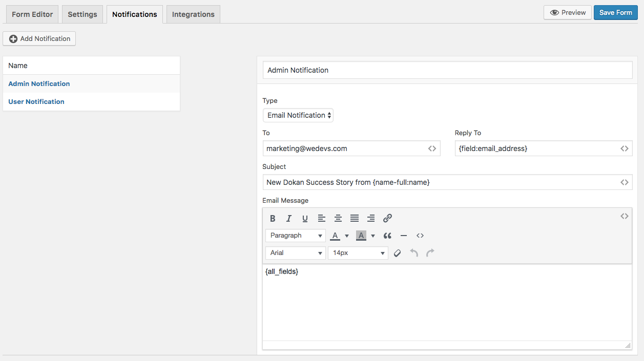
Task: Click into the email message body
Action: [x=447, y=302]
